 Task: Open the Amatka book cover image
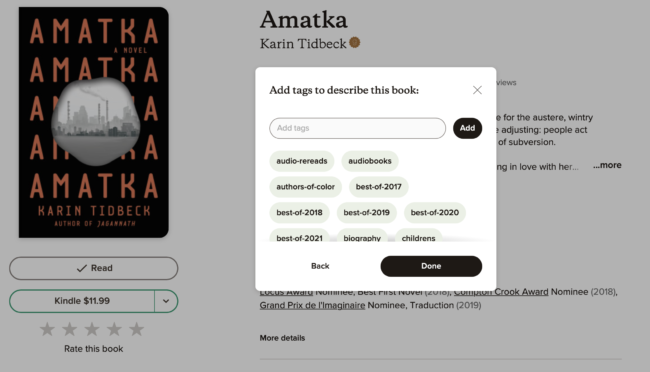(x=94, y=122)
